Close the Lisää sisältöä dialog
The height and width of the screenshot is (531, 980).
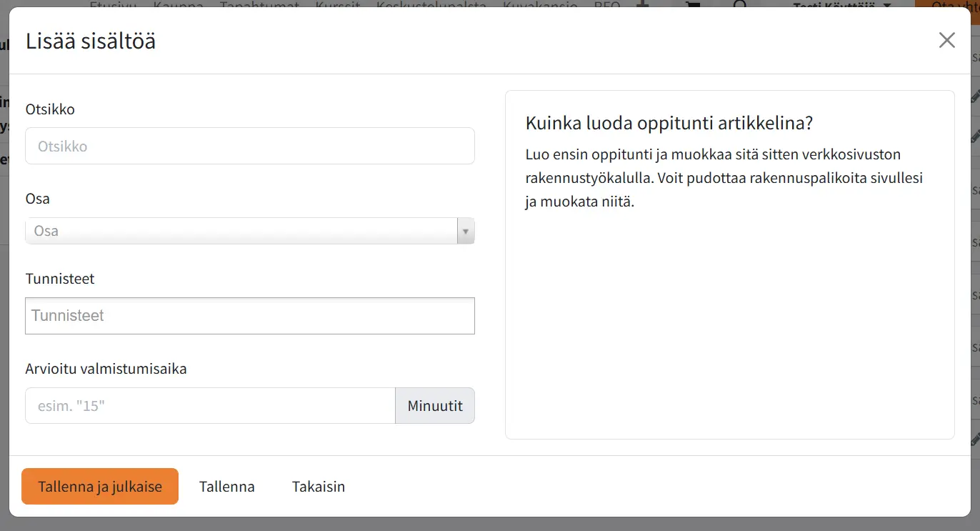click(x=946, y=40)
